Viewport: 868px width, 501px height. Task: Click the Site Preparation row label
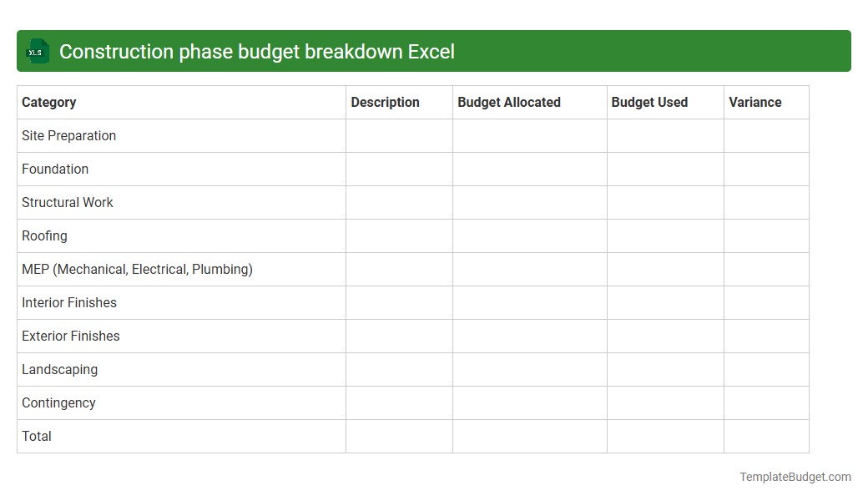(x=68, y=135)
